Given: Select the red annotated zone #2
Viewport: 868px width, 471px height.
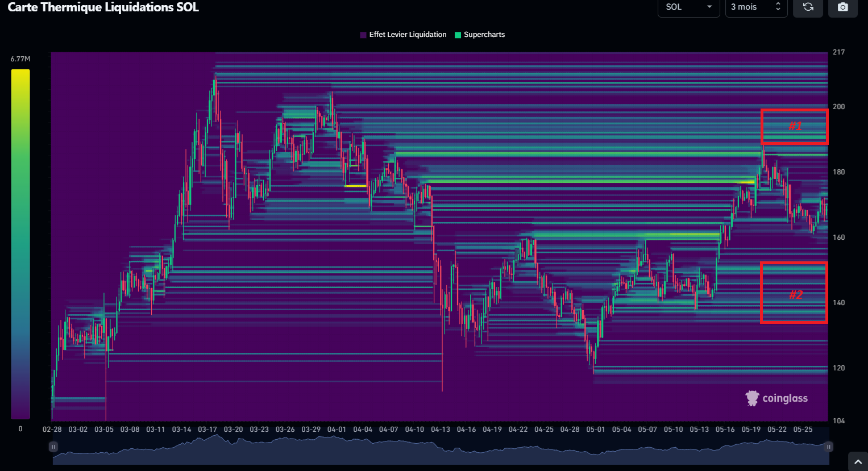Looking at the screenshot, I should pos(794,293).
